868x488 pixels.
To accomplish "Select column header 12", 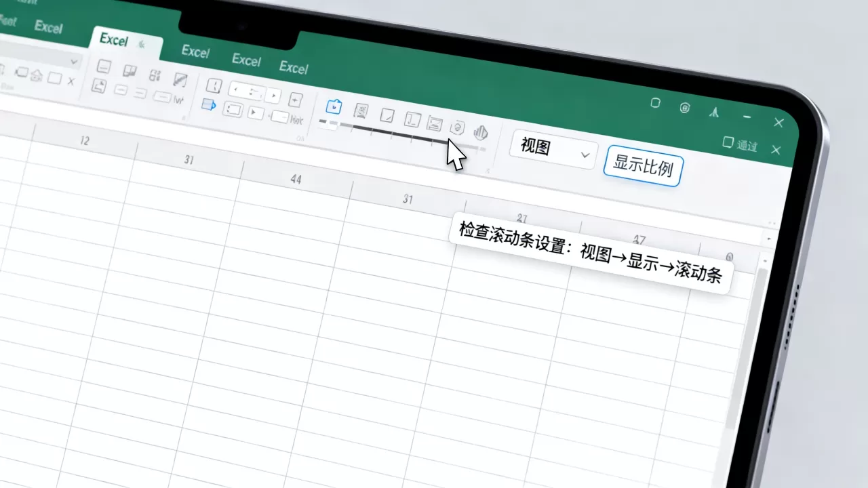I will [84, 141].
